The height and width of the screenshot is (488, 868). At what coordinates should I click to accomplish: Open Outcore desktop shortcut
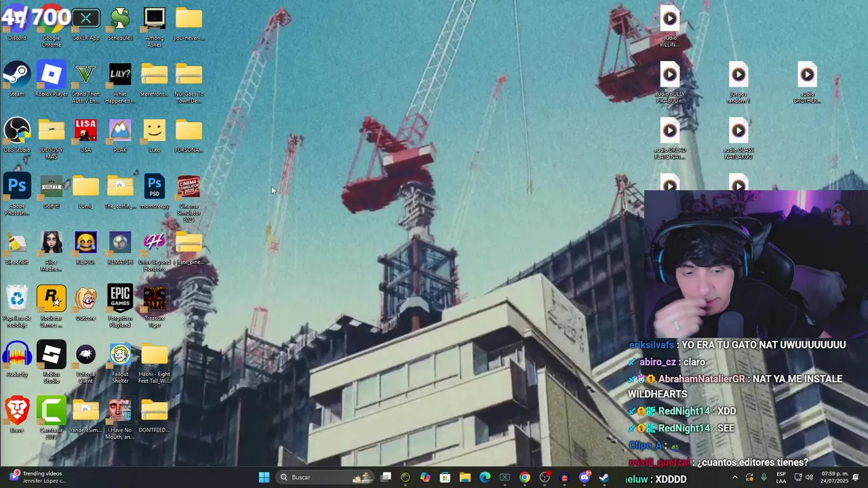pos(86,303)
